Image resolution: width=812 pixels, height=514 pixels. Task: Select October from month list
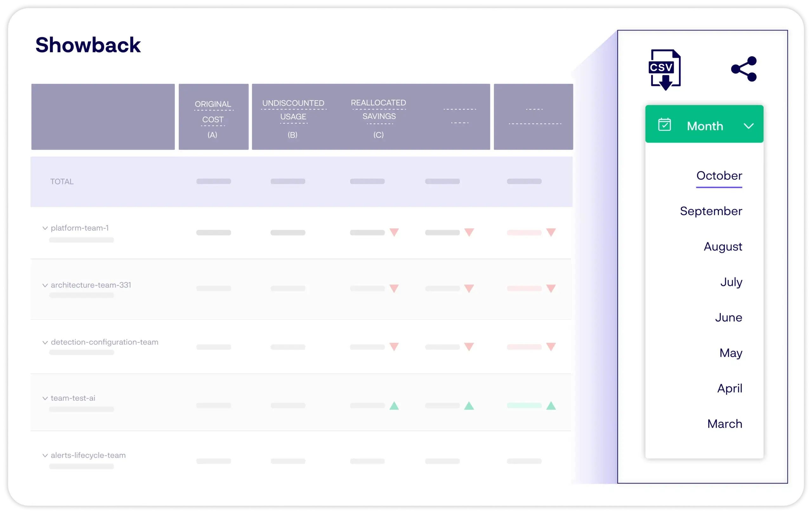[x=719, y=175]
